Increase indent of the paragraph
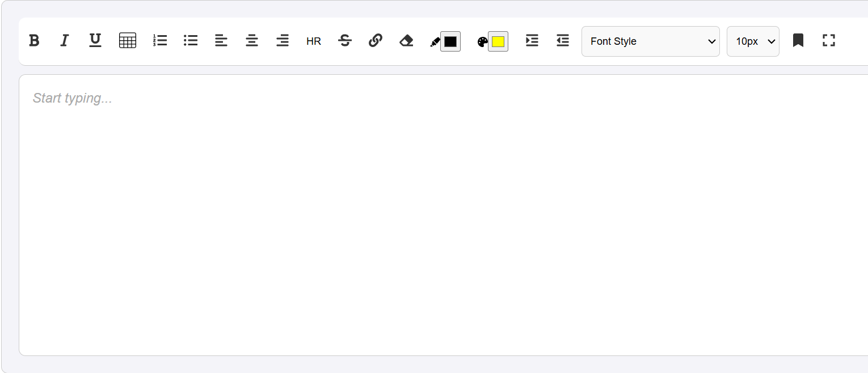 pyautogui.click(x=532, y=41)
